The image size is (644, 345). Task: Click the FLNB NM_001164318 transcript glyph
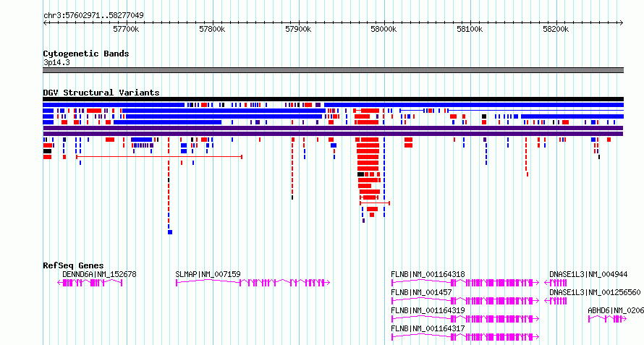pos(465,283)
